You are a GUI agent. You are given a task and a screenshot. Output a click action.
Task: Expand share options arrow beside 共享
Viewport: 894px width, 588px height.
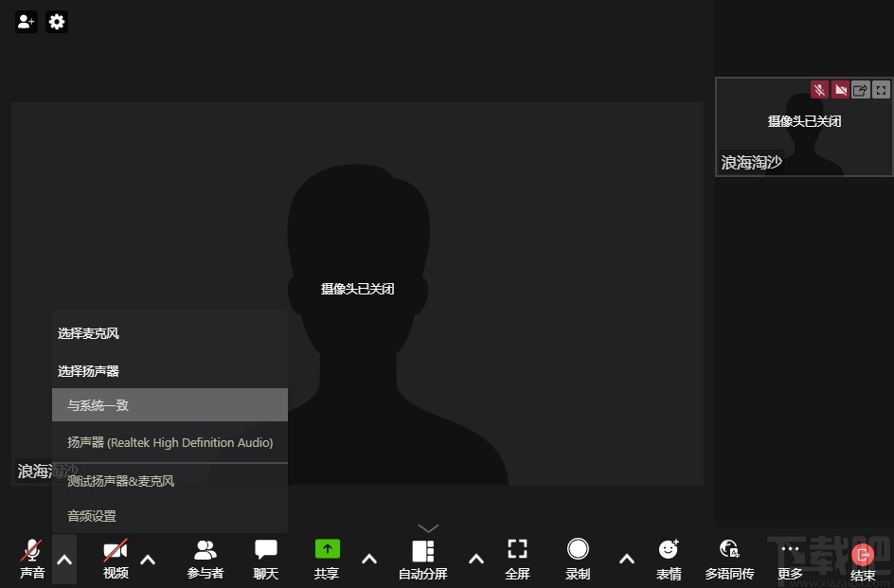click(369, 559)
